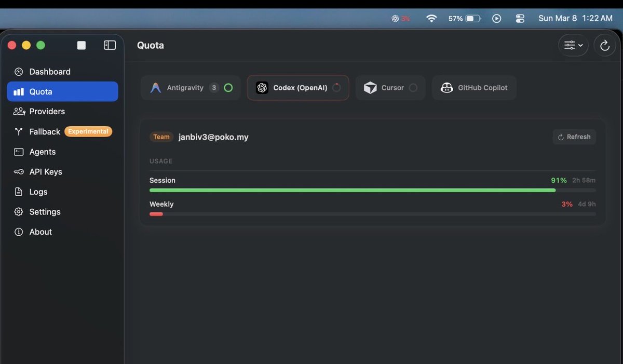Click the Antigravity logo icon

(x=156, y=88)
